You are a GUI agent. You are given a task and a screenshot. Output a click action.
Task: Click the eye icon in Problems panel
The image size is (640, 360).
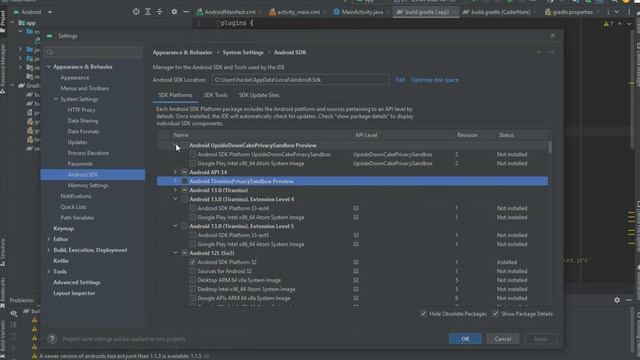[13, 313]
